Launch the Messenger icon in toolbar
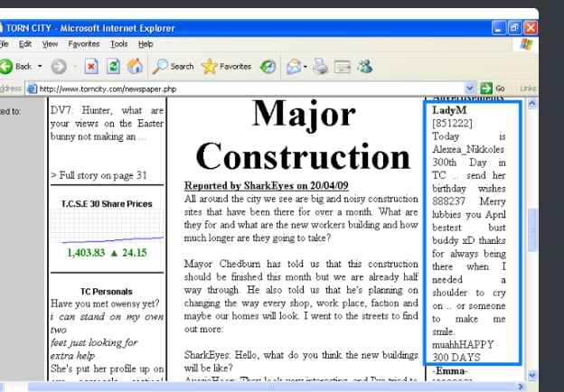The width and height of the screenshot is (564, 392). pyautogui.click(x=364, y=66)
